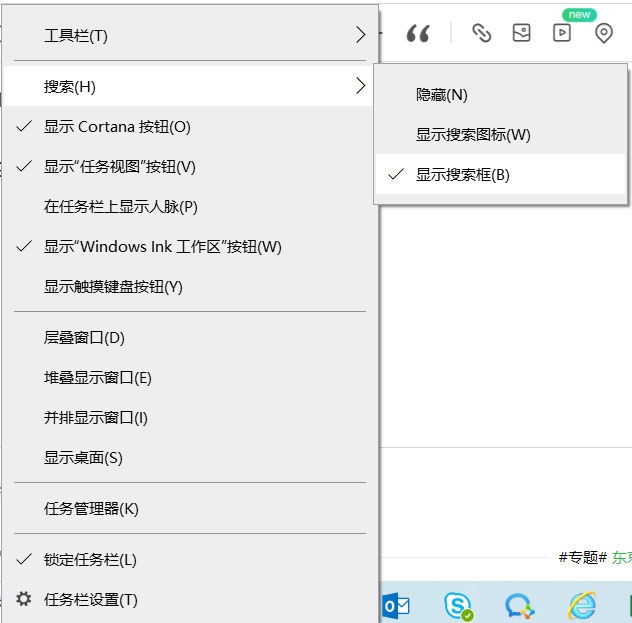The image size is (632, 623).
Task: Open Skype from the taskbar
Action: pos(458,606)
